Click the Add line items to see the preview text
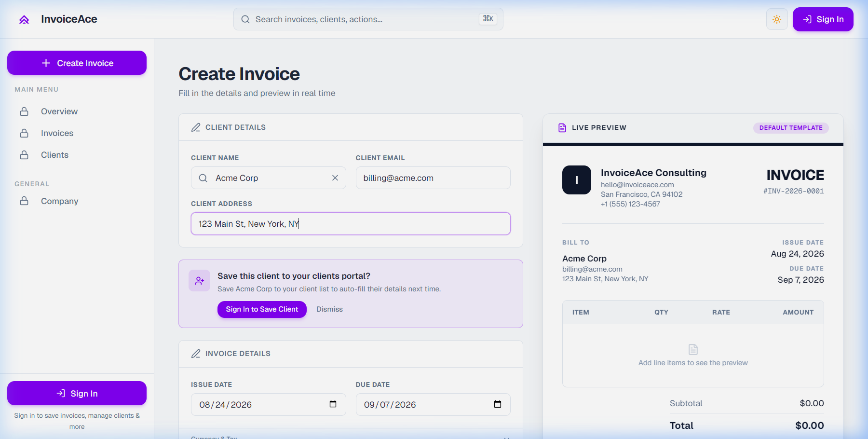 [x=693, y=363]
